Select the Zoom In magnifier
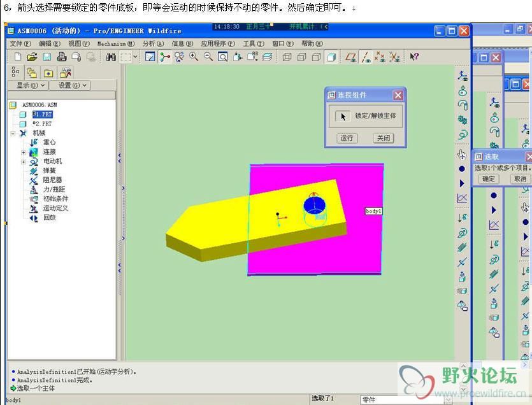Viewport: 532px width, 405px height. [194, 57]
